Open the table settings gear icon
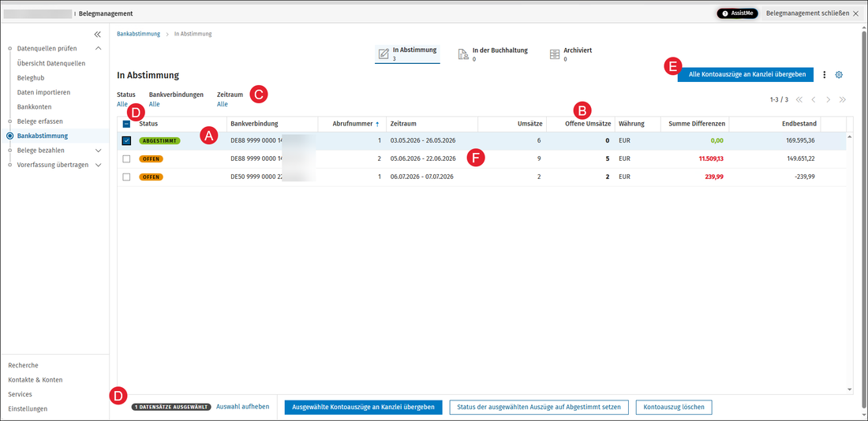 click(839, 75)
